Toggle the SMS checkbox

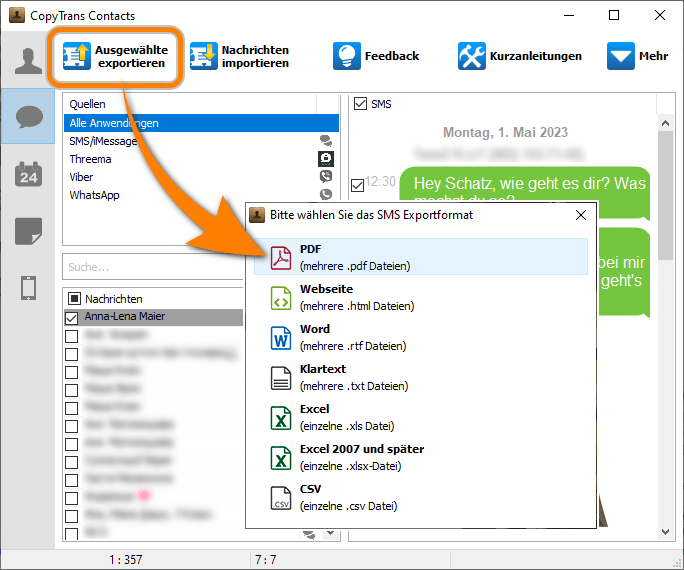pos(360,104)
